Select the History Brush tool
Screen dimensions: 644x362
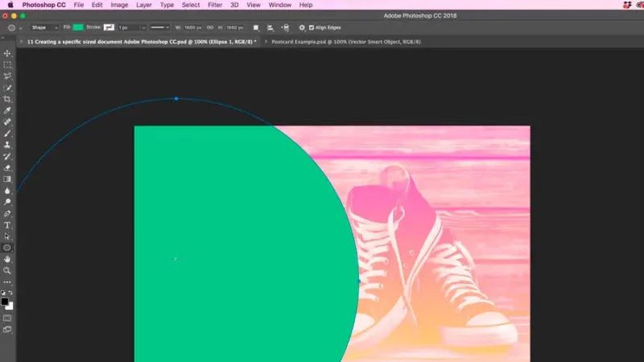tap(7, 156)
